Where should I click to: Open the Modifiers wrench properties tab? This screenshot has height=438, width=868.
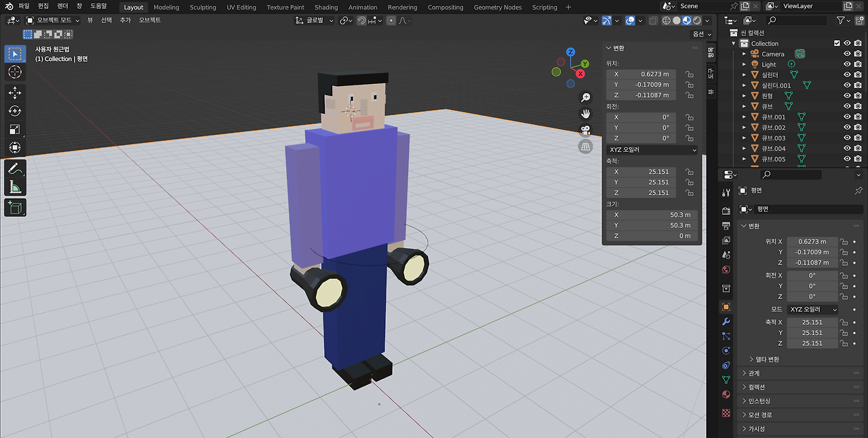point(726,321)
